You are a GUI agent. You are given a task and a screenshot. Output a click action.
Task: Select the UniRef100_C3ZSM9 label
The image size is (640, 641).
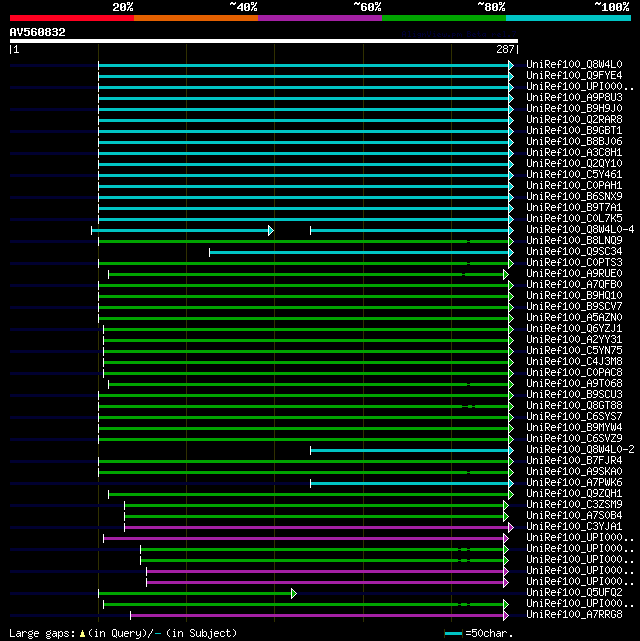[x=574, y=504]
